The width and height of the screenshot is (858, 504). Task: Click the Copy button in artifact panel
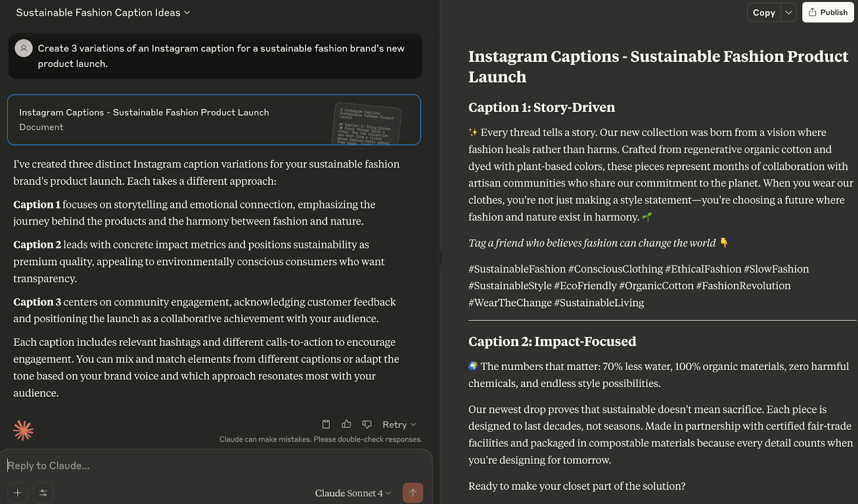[764, 12]
